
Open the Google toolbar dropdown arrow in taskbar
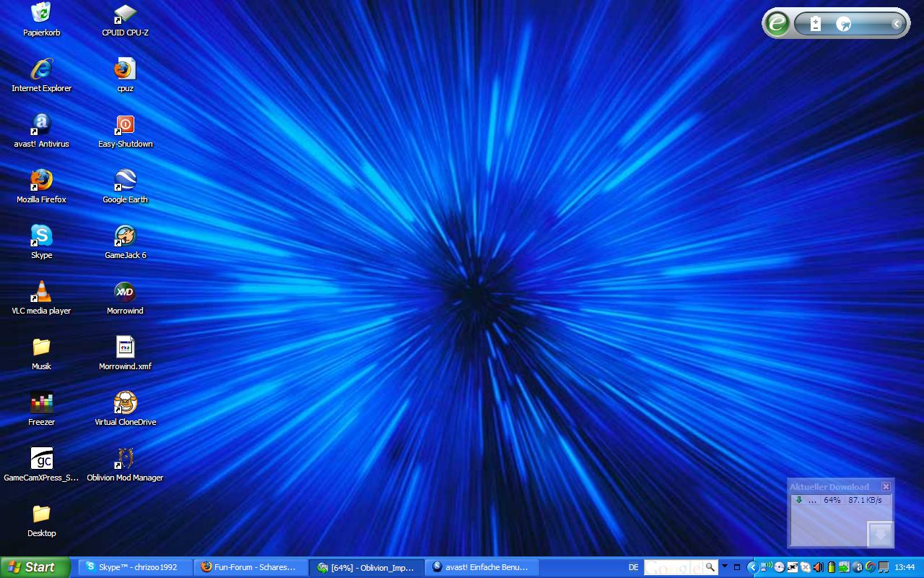pos(725,566)
